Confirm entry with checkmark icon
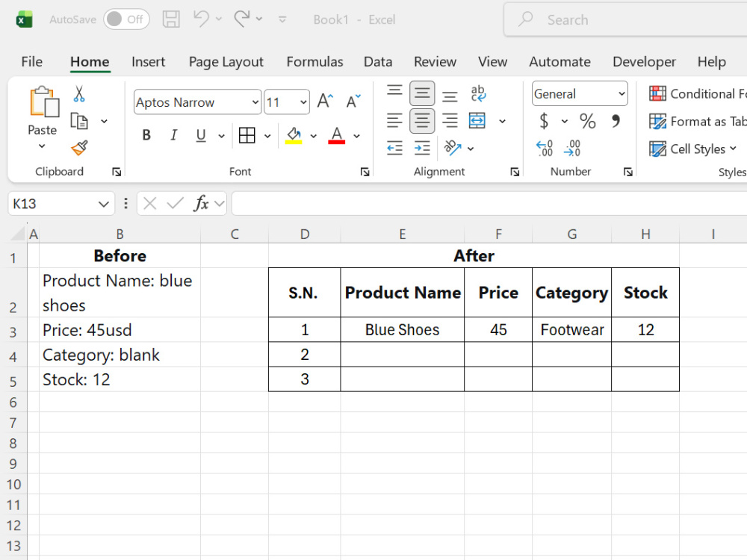Screen dimensions: 747x560 pyautogui.click(x=175, y=204)
